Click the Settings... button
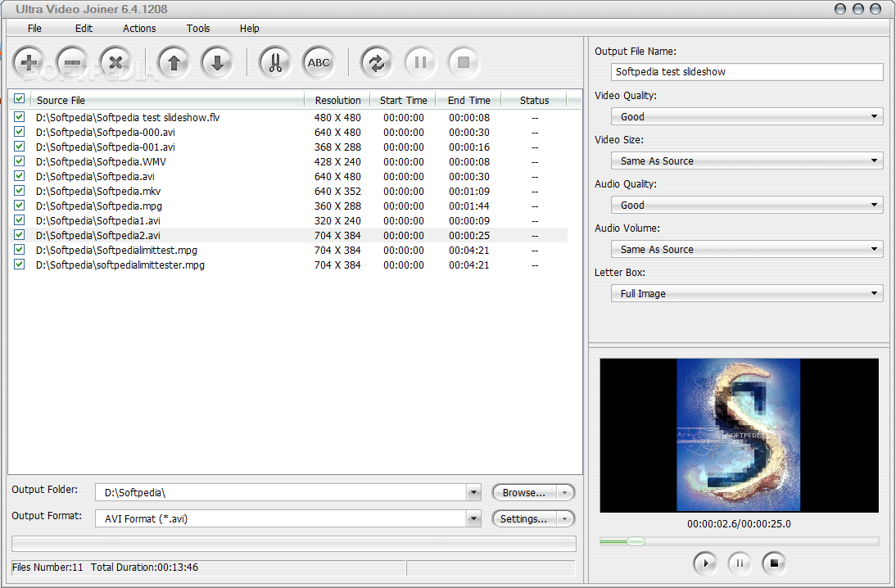The width and height of the screenshot is (896, 588). pos(524,519)
